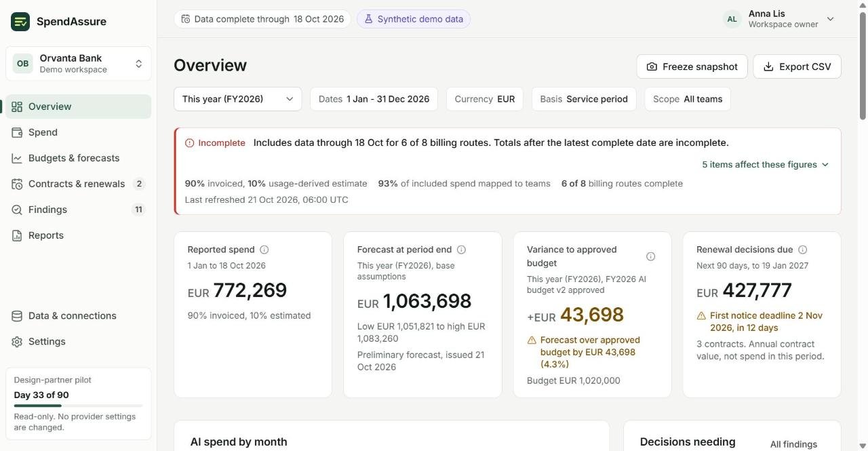Go to Spend in the sidebar
The image size is (868, 451).
coord(79,132)
